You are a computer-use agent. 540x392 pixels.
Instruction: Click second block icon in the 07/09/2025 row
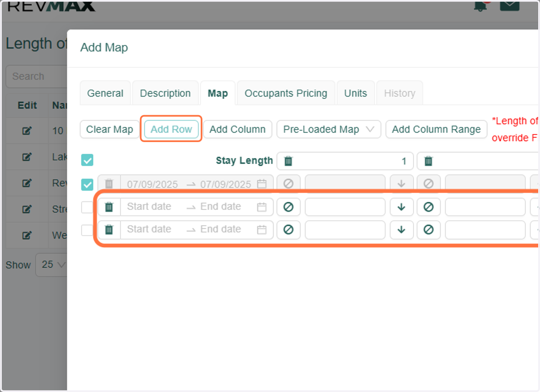click(428, 184)
